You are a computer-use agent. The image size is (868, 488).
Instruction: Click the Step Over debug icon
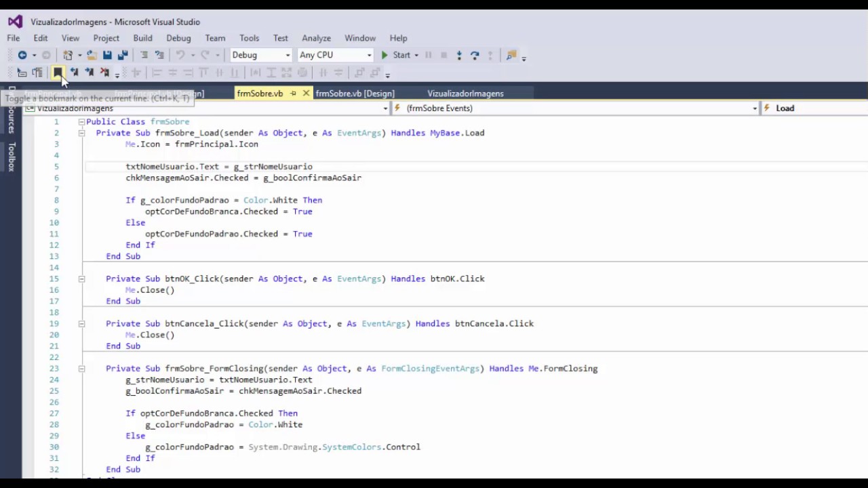475,55
